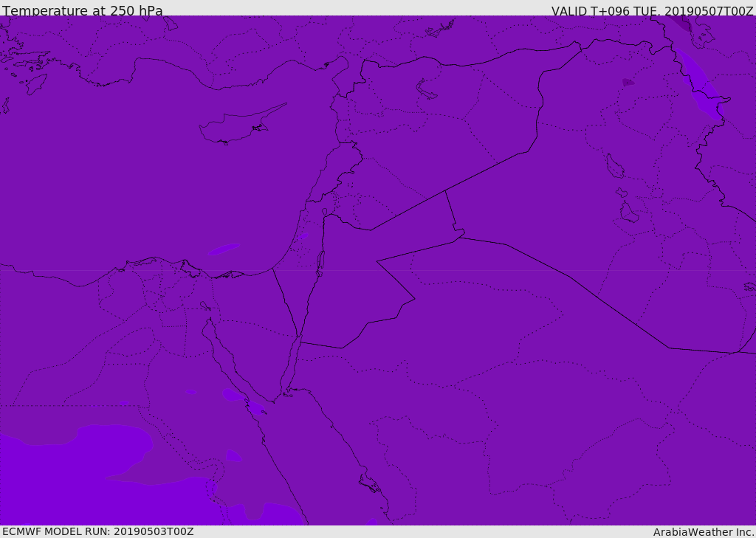Click 'ECMWF MODEL RUN: 20190503T00Z' text

pos(98,531)
